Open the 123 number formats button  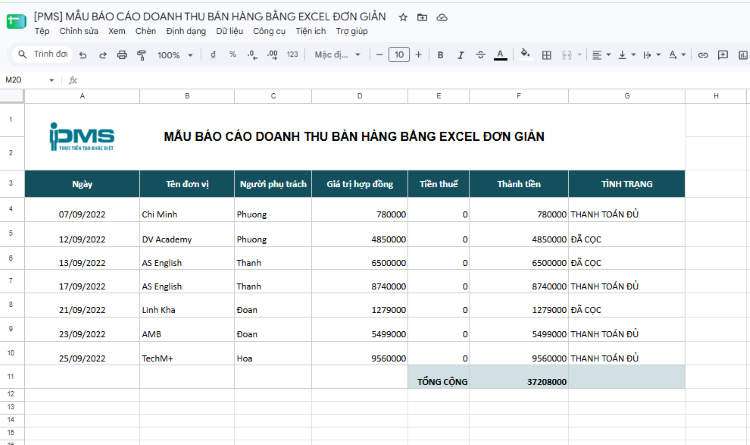click(x=292, y=55)
